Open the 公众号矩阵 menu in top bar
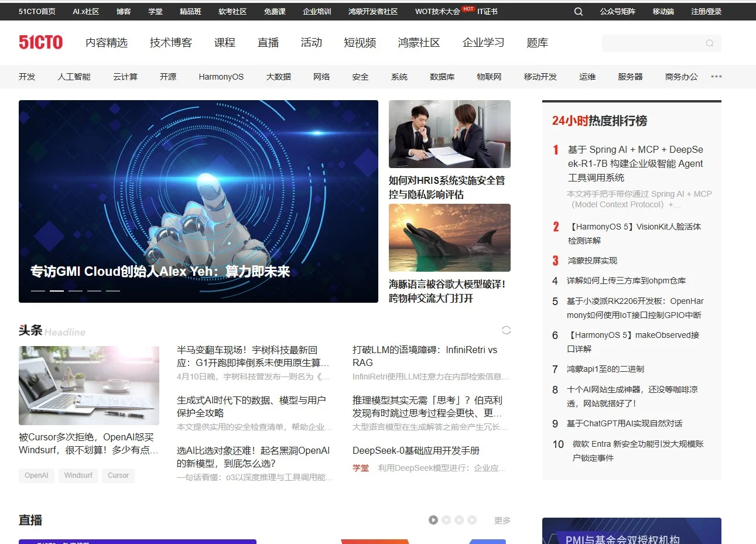The image size is (756, 544). (x=617, y=11)
